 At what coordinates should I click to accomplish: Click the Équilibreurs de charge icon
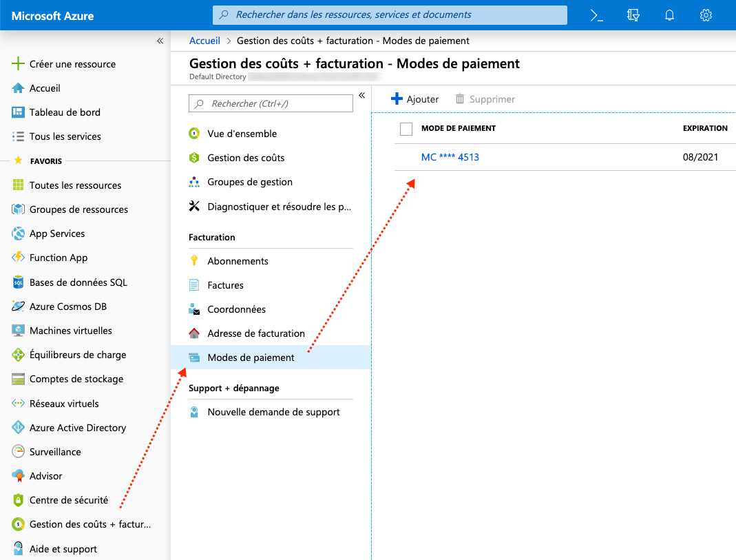pos(18,355)
